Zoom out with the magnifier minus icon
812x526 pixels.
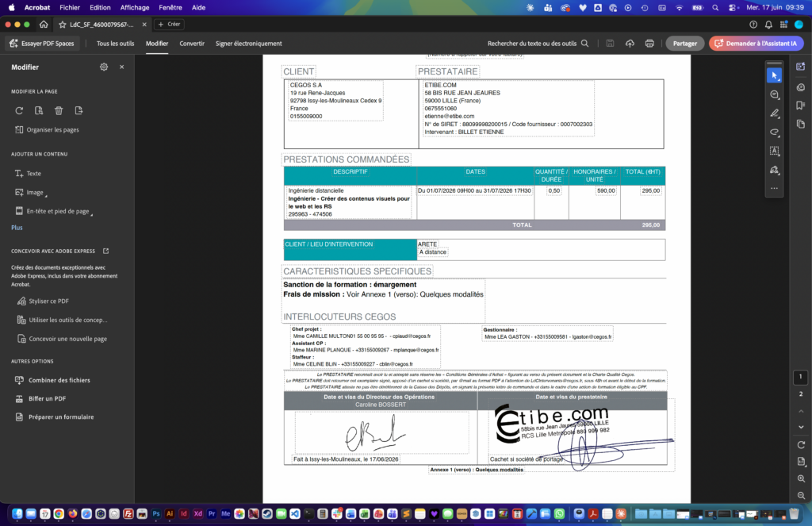click(x=801, y=495)
